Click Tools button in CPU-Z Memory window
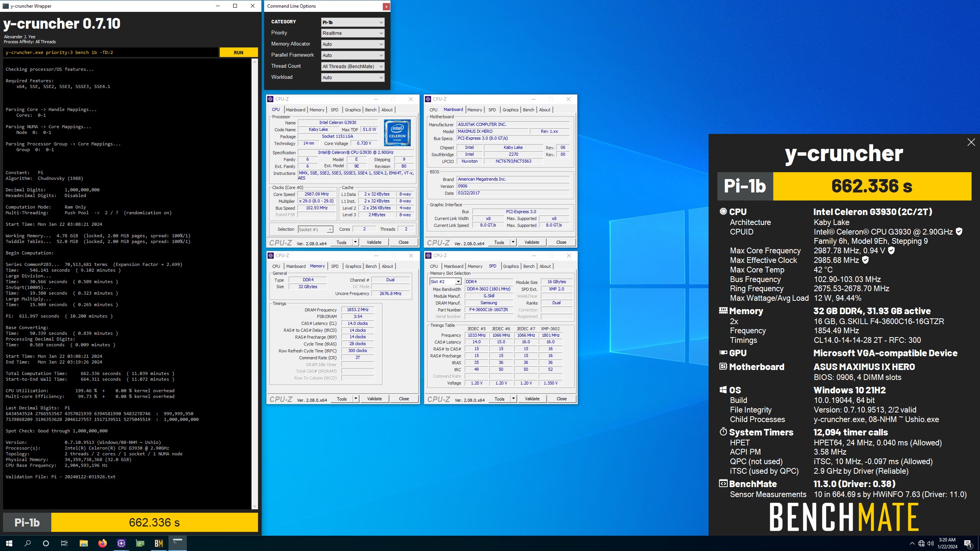The image size is (980, 551). 342,399
